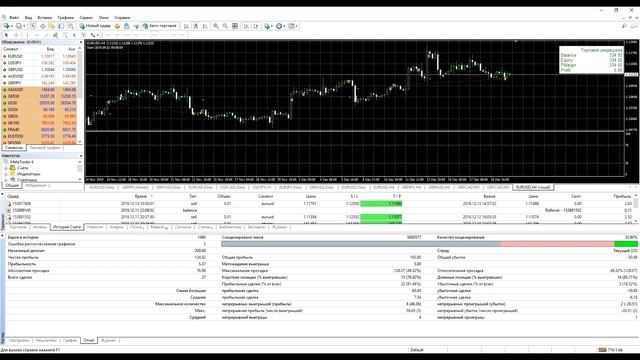Select the vertical line drawing tool
This screenshot has height=360, width=640.
[28, 36]
